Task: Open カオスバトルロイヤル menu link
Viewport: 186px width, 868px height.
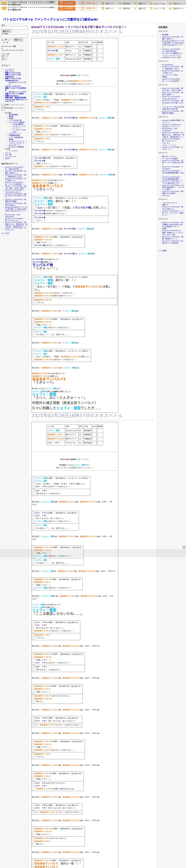Action: [x=13, y=86]
